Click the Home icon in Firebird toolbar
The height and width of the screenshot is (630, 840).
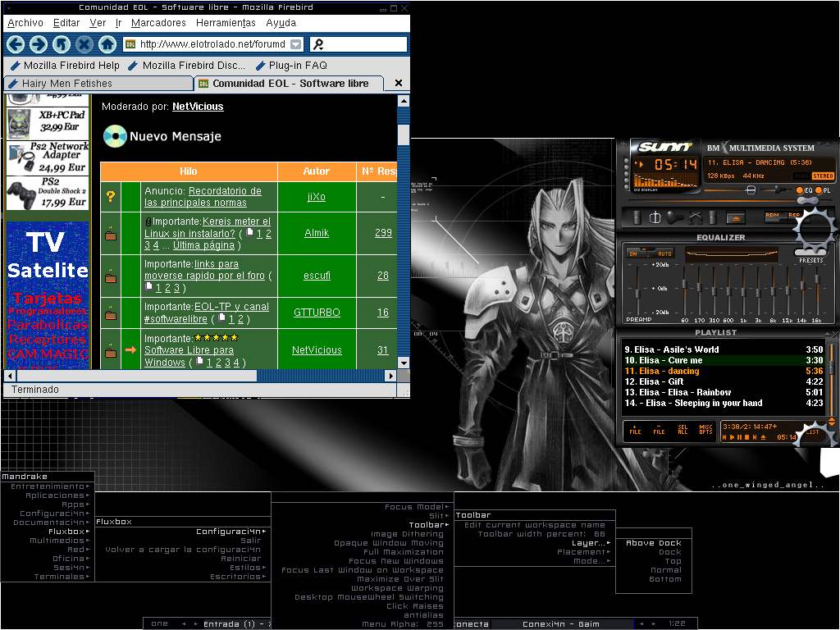click(x=107, y=44)
